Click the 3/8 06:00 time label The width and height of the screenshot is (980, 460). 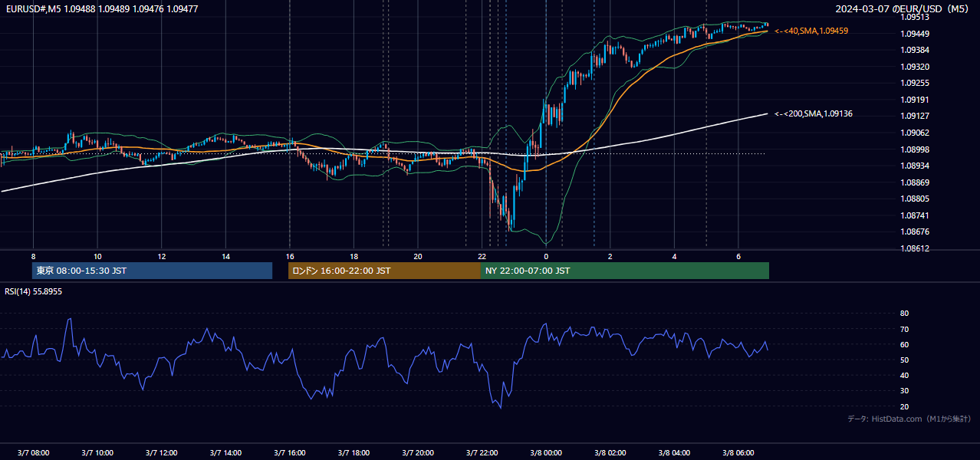738,452
